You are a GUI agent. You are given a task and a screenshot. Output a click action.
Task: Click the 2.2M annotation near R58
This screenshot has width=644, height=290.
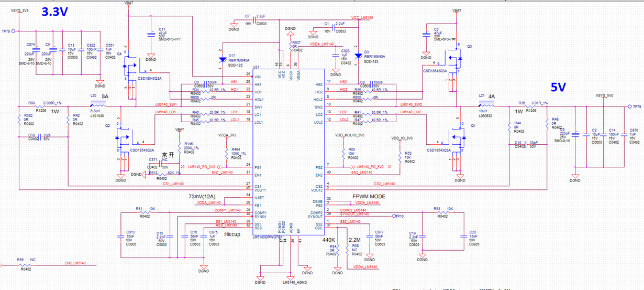[354, 239]
